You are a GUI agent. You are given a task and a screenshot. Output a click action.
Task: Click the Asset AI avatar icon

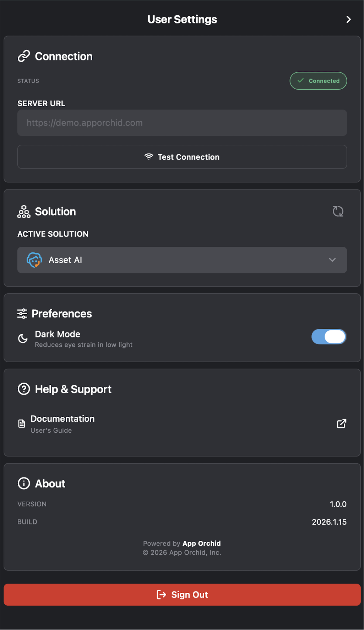[x=34, y=260]
